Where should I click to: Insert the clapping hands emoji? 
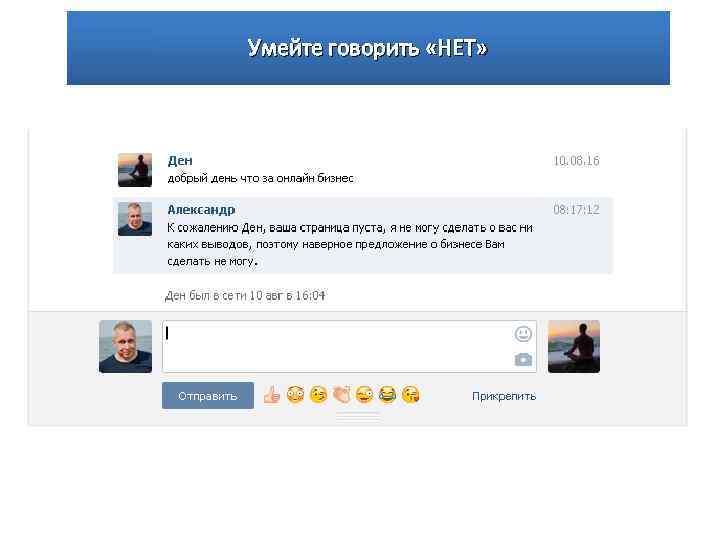(x=342, y=395)
